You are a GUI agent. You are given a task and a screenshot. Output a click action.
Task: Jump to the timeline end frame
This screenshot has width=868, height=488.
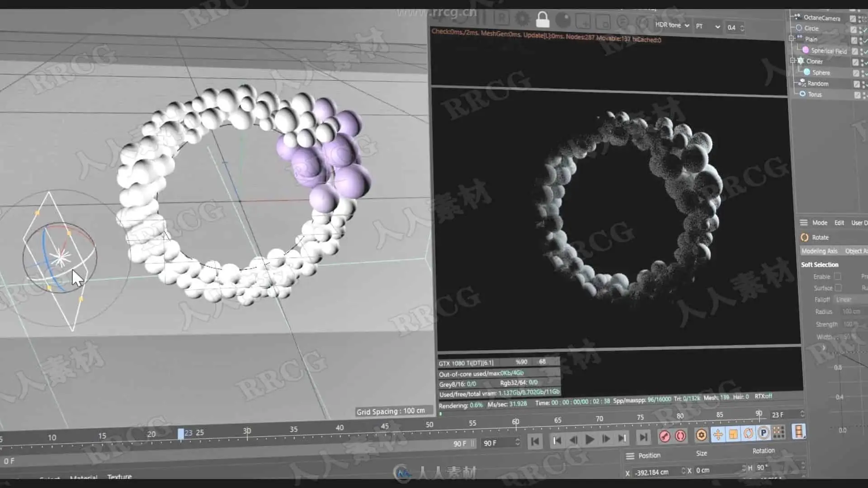643,437
